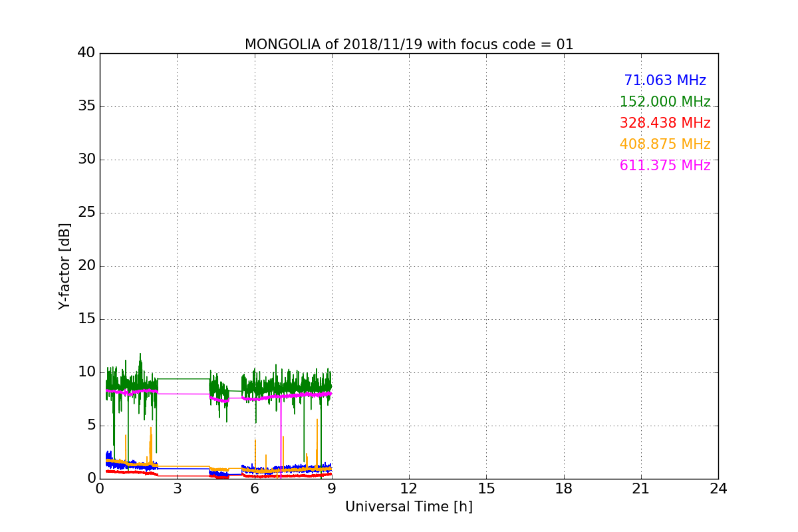Click the y-axis tick label 15
Screen dimensions: 798x532
tap(86, 319)
